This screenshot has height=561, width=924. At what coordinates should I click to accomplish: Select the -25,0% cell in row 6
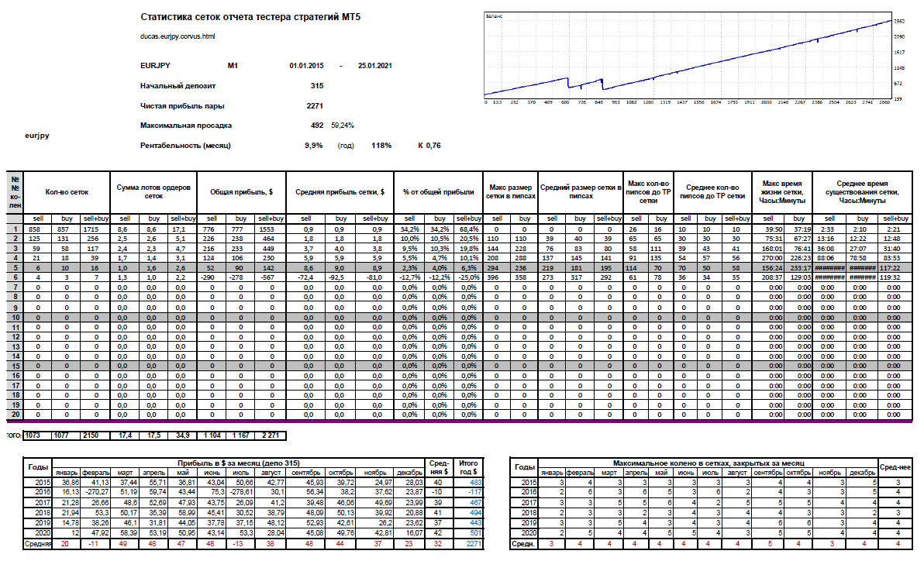pos(468,277)
